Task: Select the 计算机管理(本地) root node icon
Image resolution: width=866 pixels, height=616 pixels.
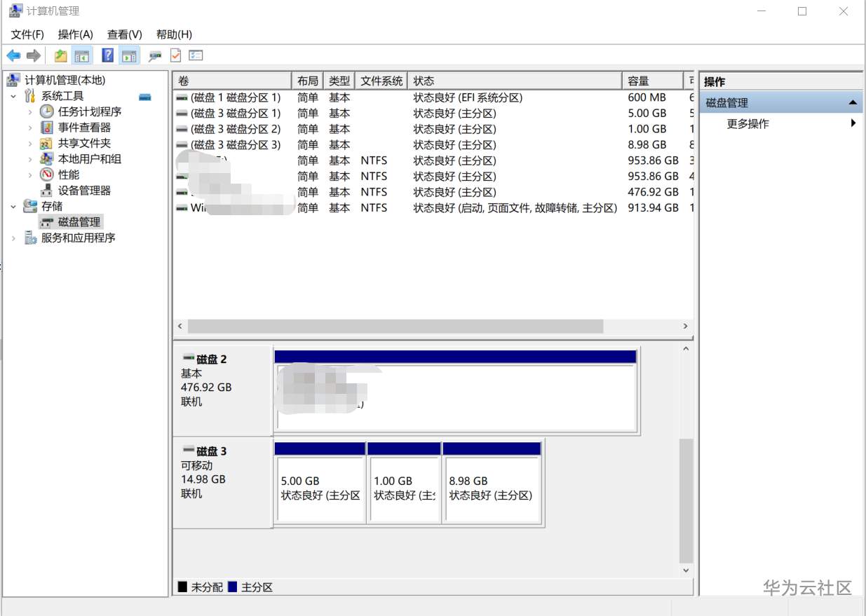Action: click(x=15, y=80)
